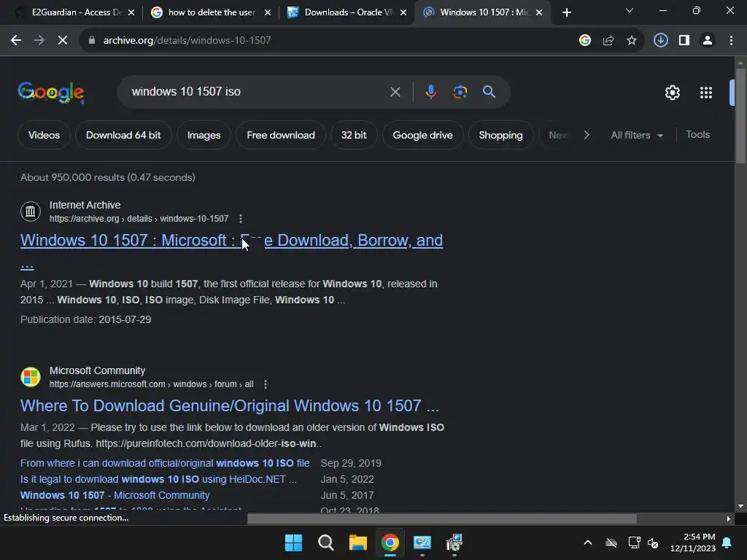Open more options for Microsoft Community result
Image resolution: width=747 pixels, height=560 pixels.
click(x=266, y=384)
